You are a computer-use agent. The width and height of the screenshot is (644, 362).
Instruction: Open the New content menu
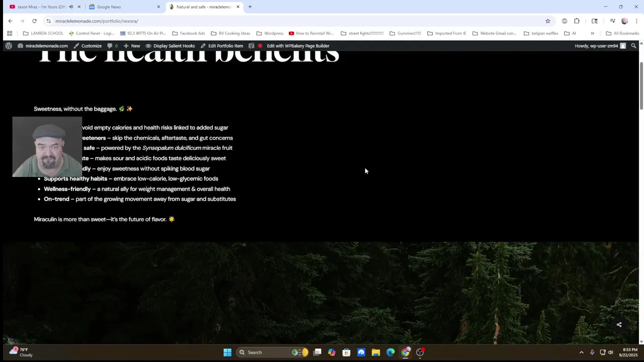tap(132, 46)
